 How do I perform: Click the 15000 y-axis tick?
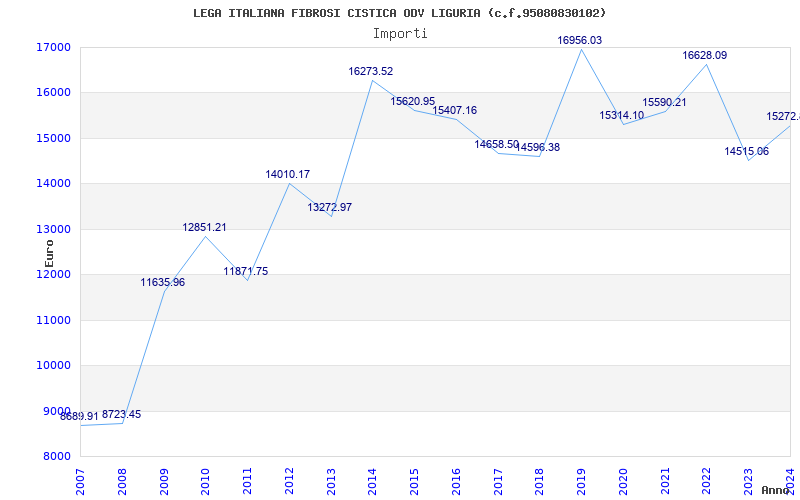[53, 138]
